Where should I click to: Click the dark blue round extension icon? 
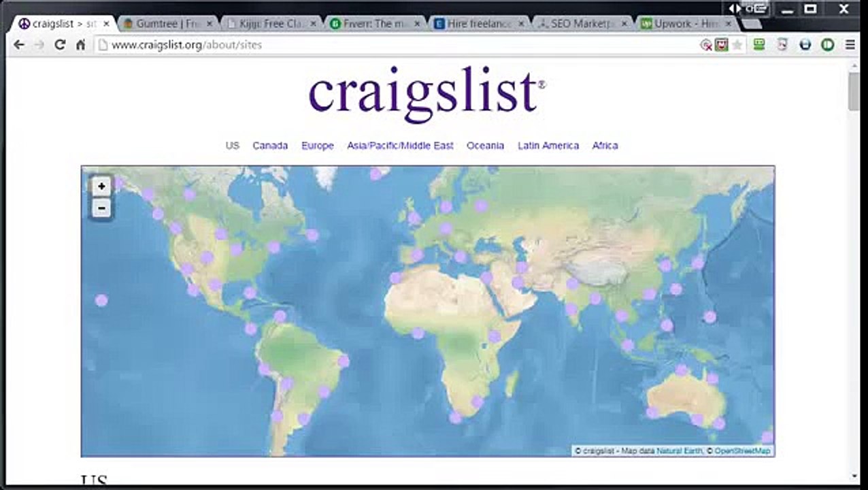[805, 45]
